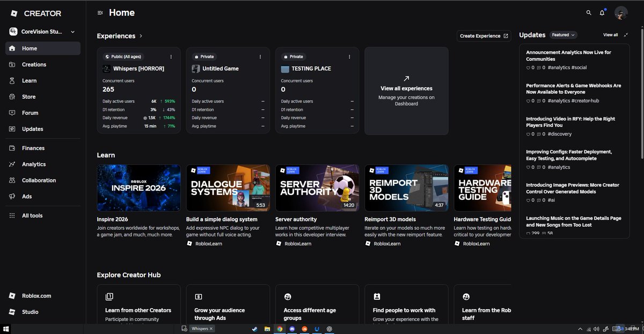Collapse the Updates panel with arrows icon
Image resolution: width=644 pixels, height=334 pixels.
click(x=626, y=35)
